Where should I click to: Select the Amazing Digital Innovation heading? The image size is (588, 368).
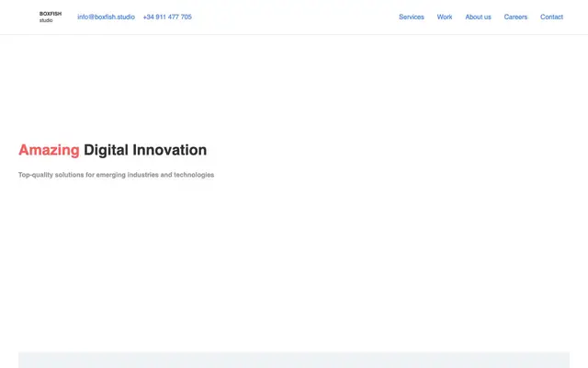(112, 150)
